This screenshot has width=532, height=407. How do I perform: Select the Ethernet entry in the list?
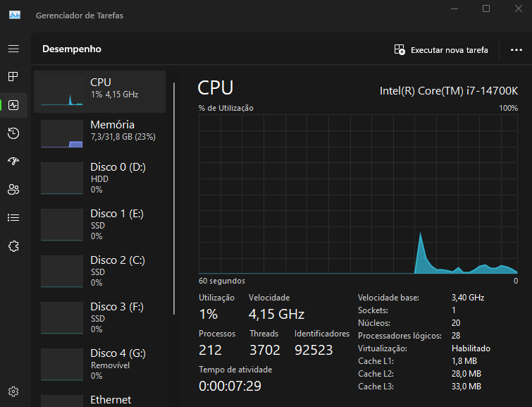(x=100, y=399)
